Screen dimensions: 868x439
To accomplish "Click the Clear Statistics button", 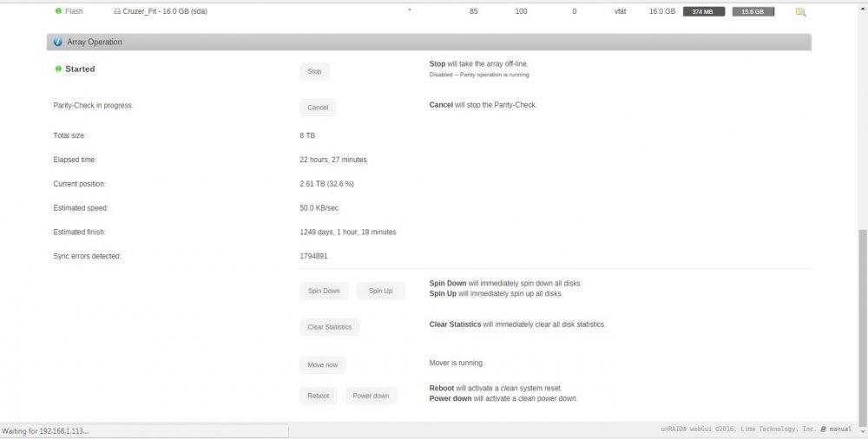I will (x=329, y=327).
